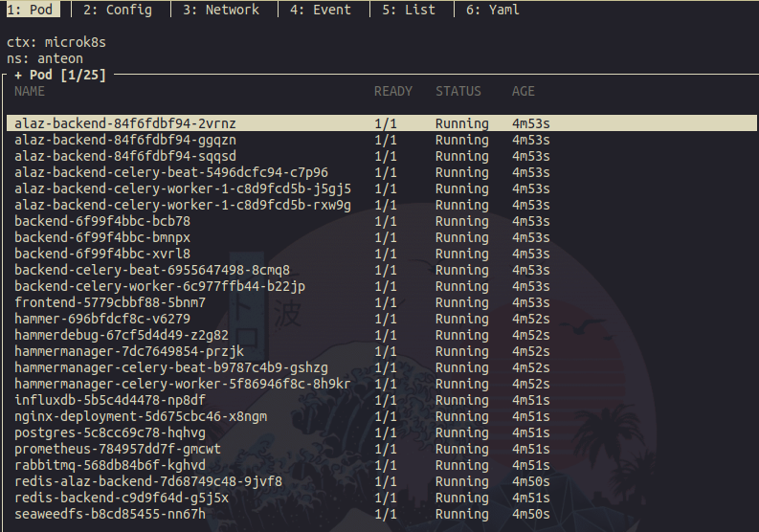This screenshot has height=532, width=759.
Task: Click the ns: anteon namespace label
Action: coord(45,58)
